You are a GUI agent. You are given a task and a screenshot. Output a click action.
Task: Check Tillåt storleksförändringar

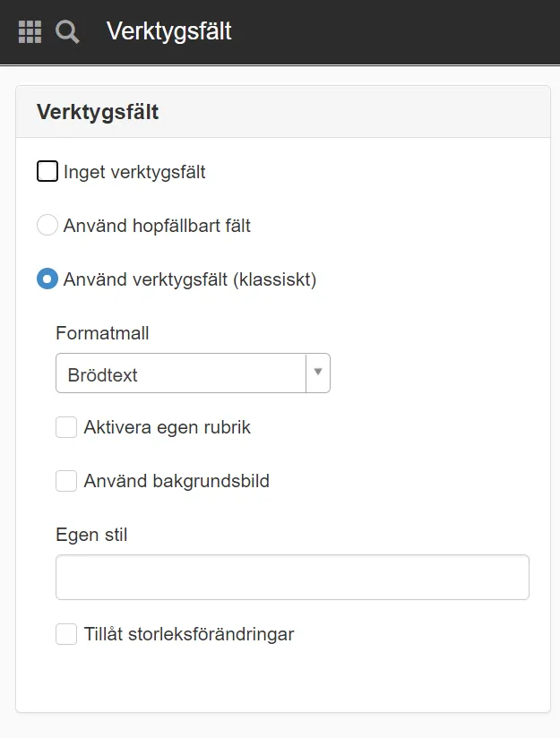click(x=66, y=633)
